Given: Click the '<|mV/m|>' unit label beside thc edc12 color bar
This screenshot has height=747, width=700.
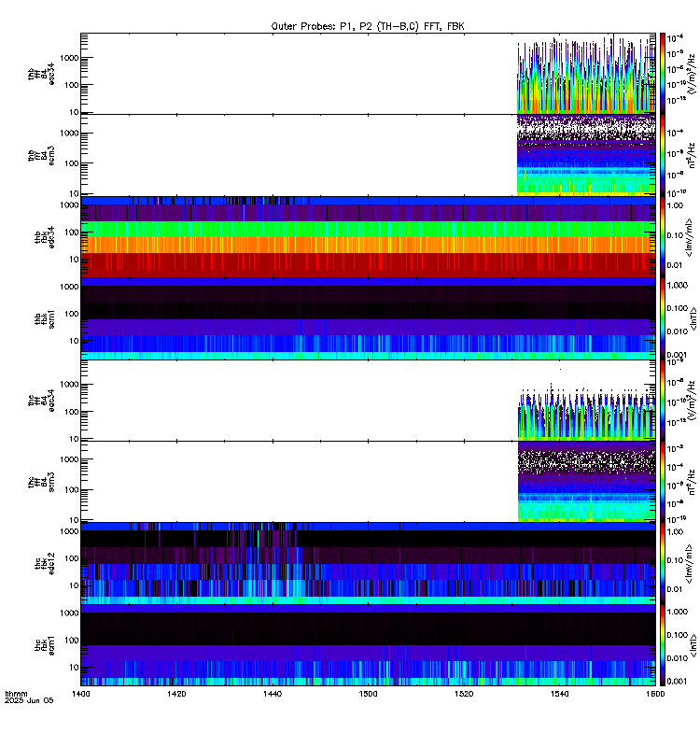Looking at the screenshot, I should point(691,564).
